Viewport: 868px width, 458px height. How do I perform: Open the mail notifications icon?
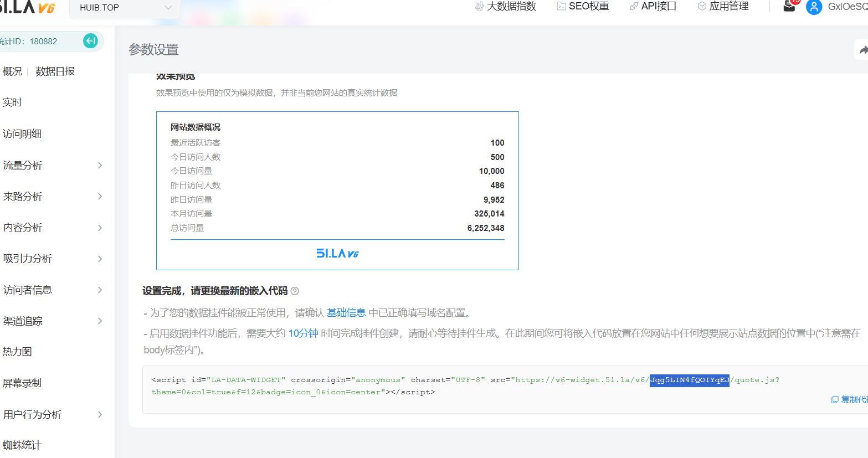point(789,7)
